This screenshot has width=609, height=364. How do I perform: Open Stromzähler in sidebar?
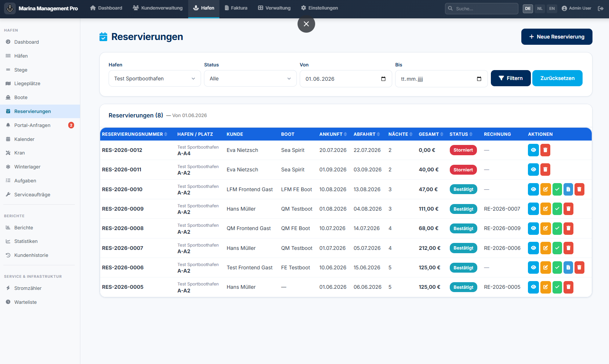coord(40,288)
